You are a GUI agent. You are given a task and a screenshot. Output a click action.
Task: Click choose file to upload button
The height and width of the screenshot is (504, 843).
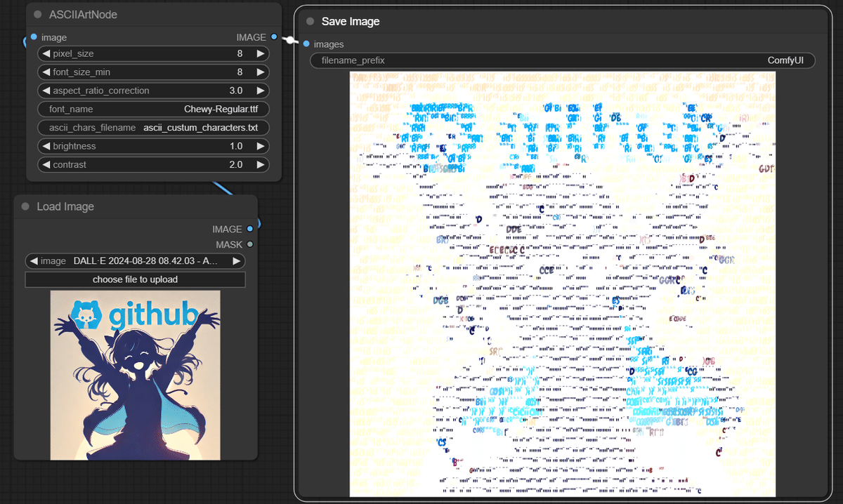point(136,279)
